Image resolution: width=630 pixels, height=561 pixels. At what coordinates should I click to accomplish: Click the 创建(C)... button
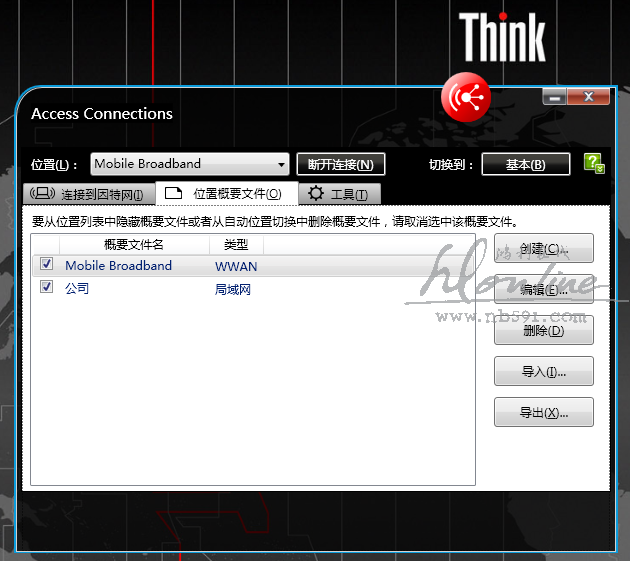[x=544, y=248]
